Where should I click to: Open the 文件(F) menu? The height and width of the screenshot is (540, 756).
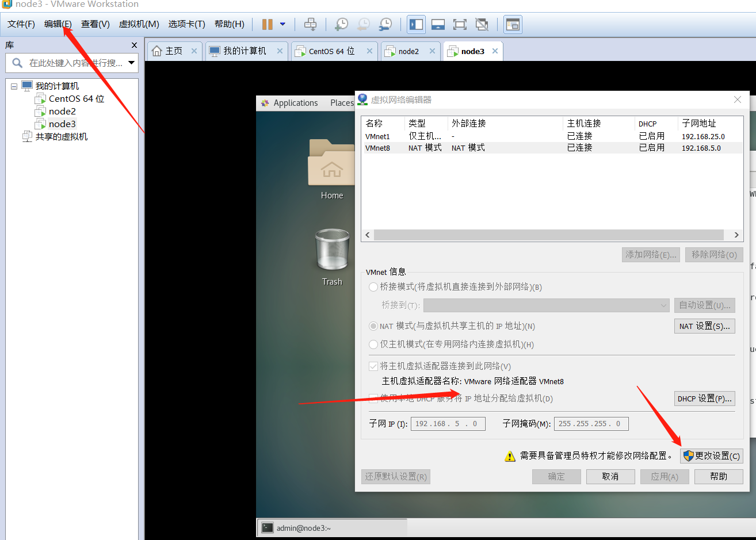click(21, 24)
